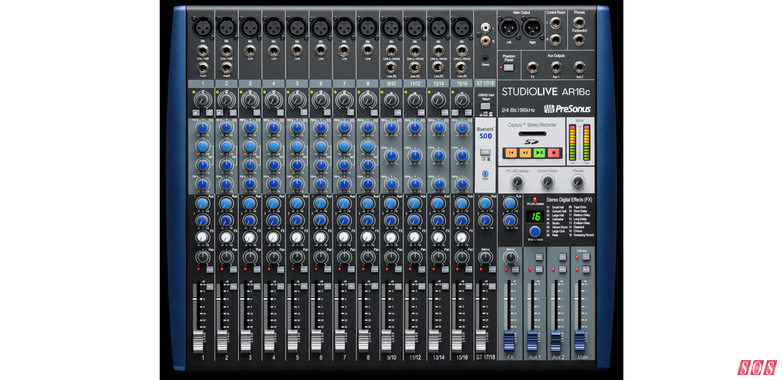
Task: Click the Phones level knob
Action: tap(578, 183)
